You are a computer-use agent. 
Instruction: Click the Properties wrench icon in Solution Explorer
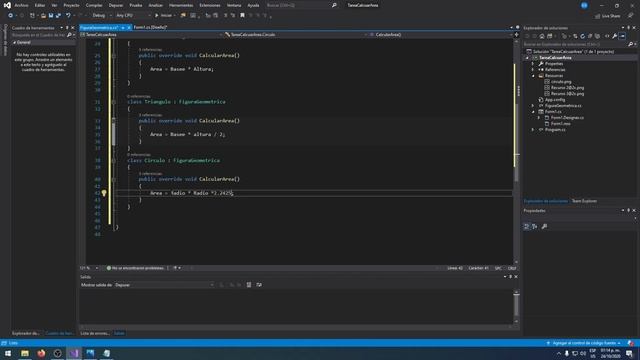coord(615,36)
